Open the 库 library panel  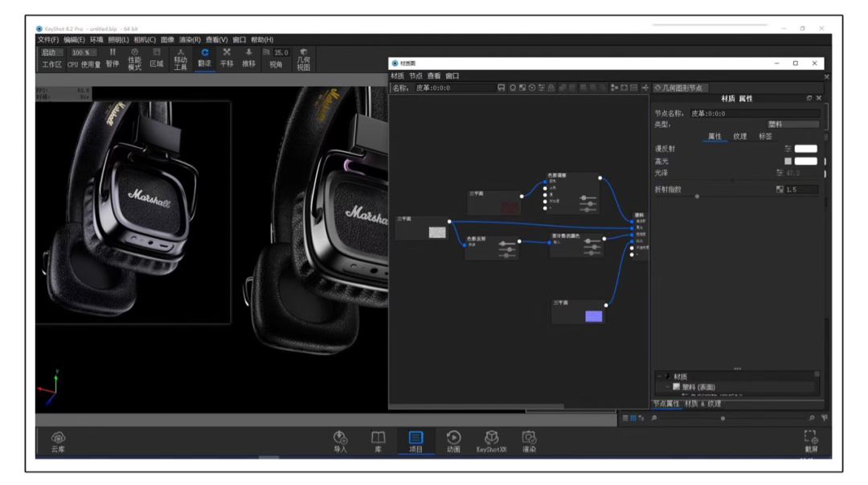pyautogui.click(x=378, y=442)
